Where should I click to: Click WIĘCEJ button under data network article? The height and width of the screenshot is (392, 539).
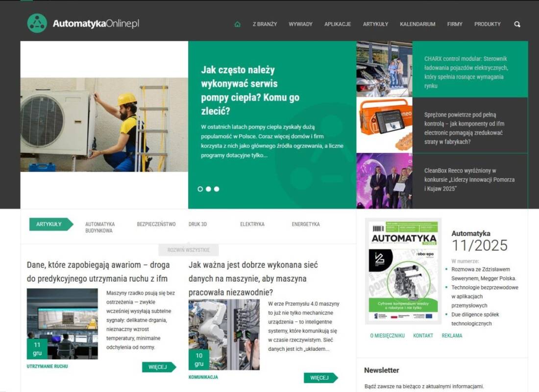pyautogui.click(x=321, y=378)
